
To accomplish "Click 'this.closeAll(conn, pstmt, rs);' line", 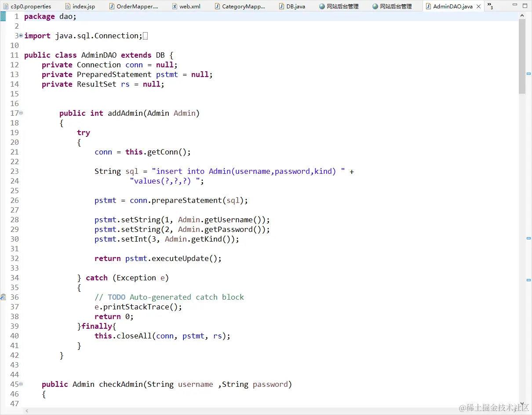I will click(x=163, y=336).
